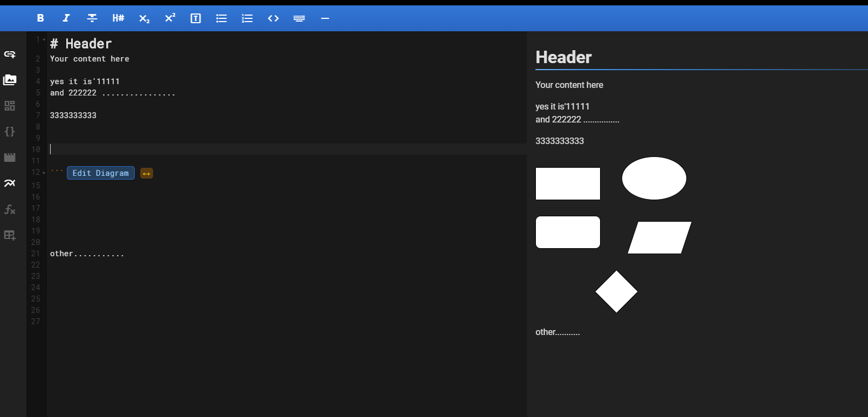Open the heading H# tool
868x417 pixels.
[118, 18]
